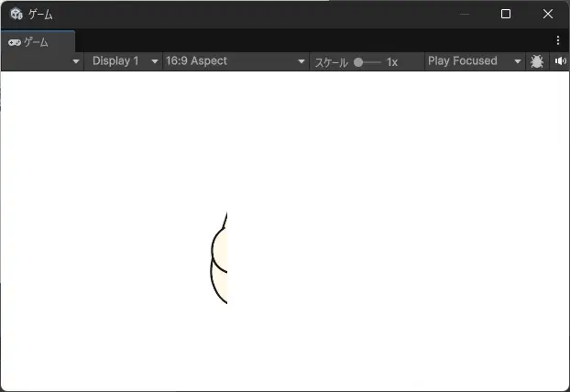
Task: Click the 1x scale value
Action: tap(392, 62)
